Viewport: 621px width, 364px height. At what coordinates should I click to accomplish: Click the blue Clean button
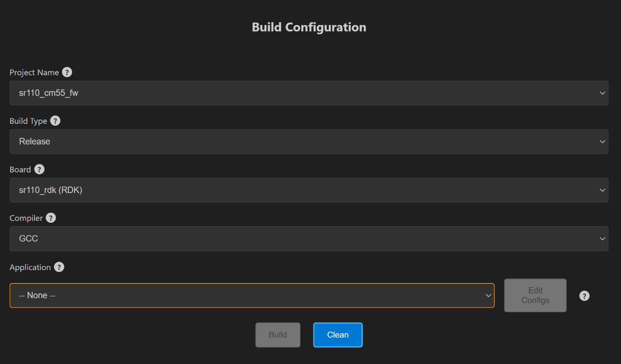point(338,335)
